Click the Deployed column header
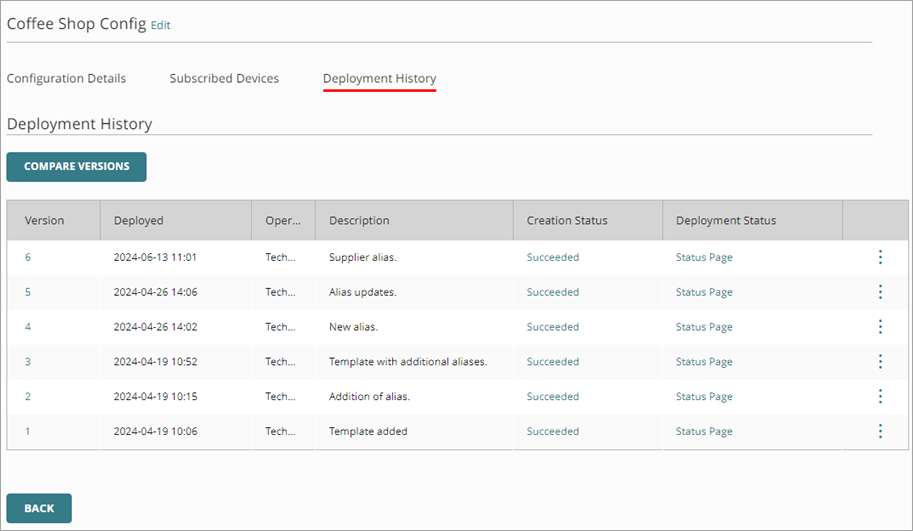This screenshot has width=913, height=531. (x=138, y=220)
